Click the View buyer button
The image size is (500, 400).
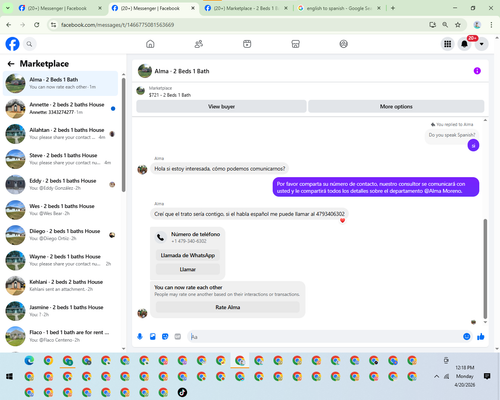point(221,106)
